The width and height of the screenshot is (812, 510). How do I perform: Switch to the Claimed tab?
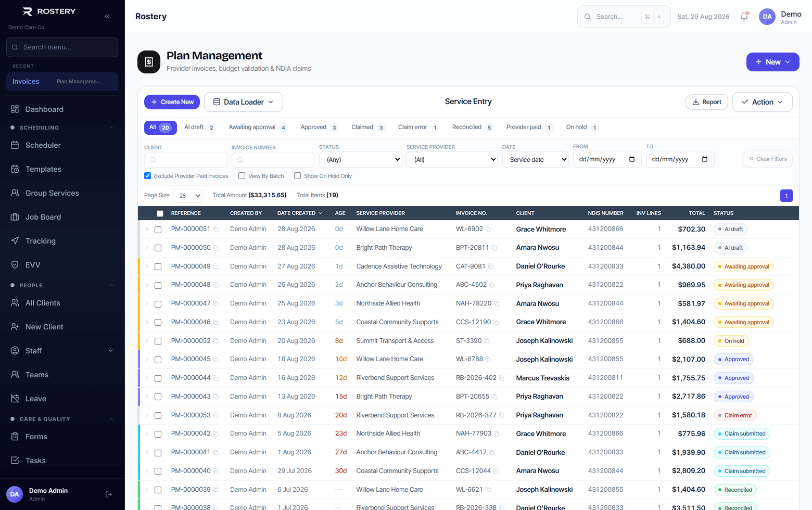367,127
